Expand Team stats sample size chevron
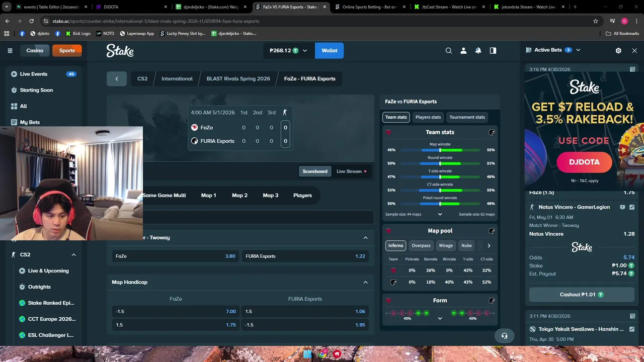 (440, 214)
